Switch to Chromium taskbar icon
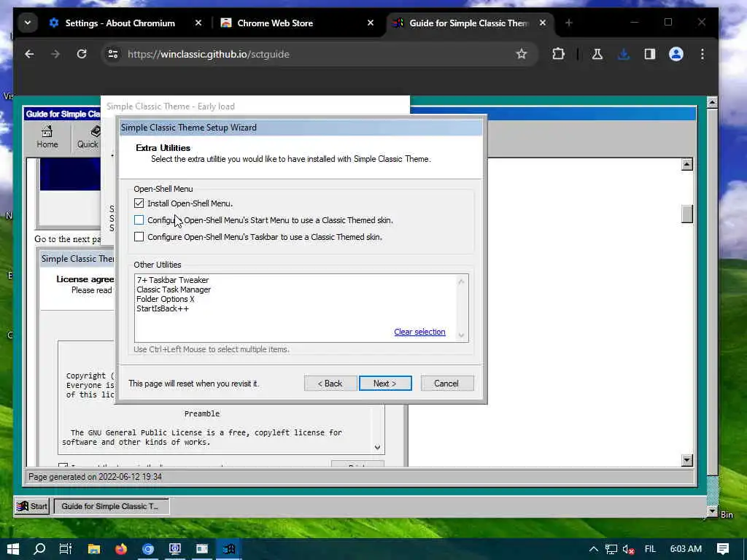This screenshot has width=747, height=560. (x=148, y=549)
